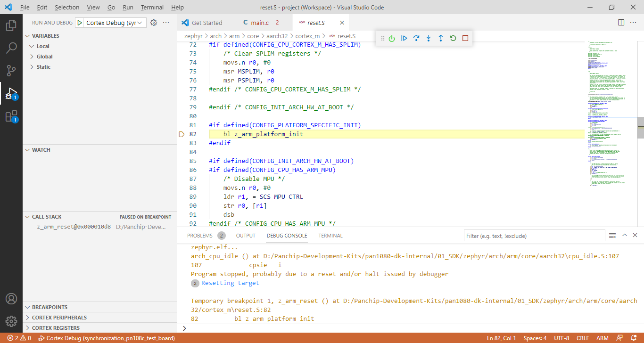Open the Run menu
Screen dimensions: 644x343
(x=128, y=8)
